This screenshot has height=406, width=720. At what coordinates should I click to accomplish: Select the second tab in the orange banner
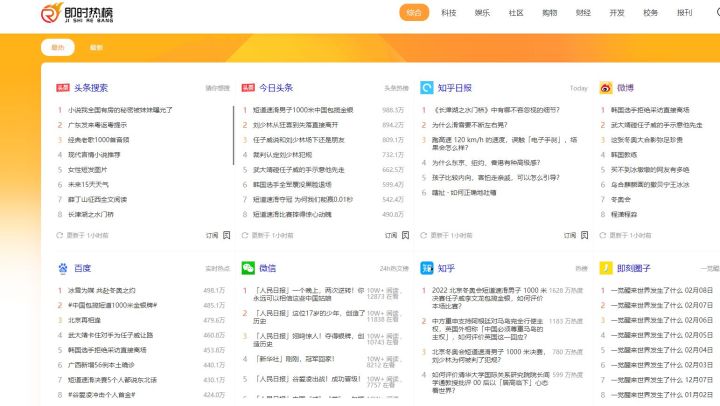[x=96, y=47]
